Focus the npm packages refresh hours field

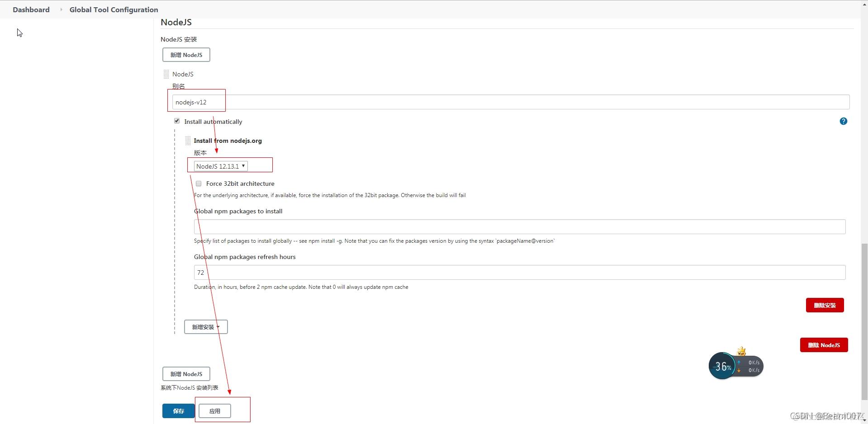(520, 273)
